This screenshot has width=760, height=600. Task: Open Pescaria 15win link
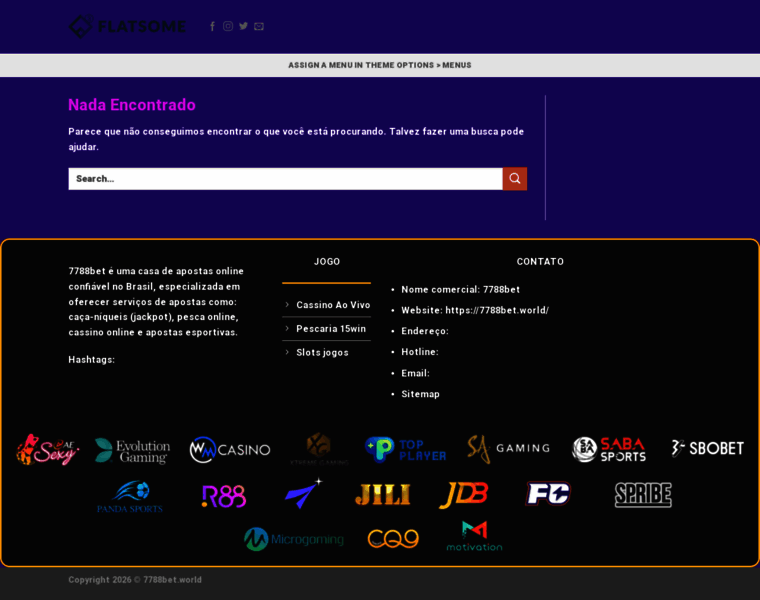(x=331, y=329)
